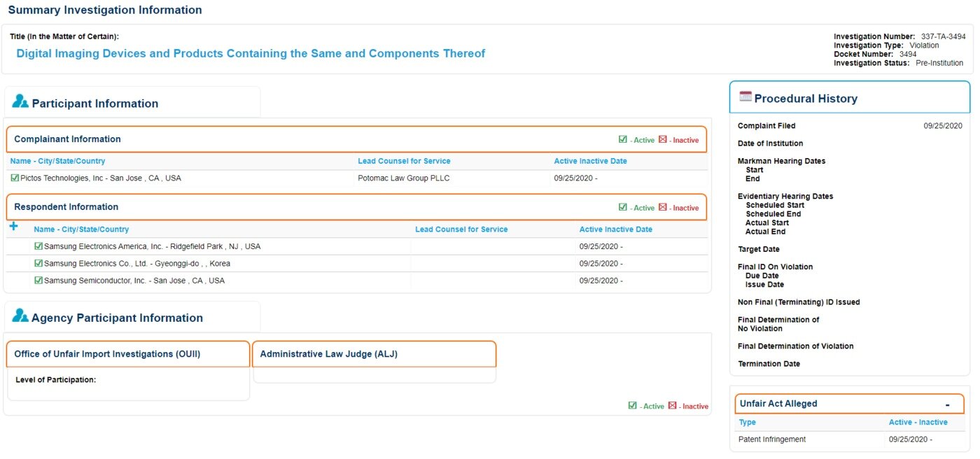
Task: Click red Inactive legend icon in Respondent header
Action: [x=663, y=207]
